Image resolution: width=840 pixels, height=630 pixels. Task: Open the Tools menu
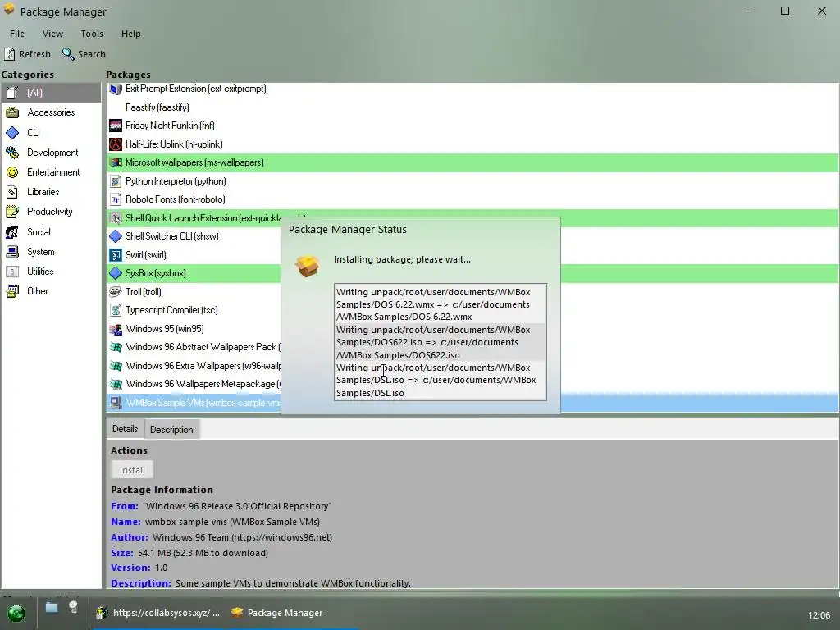(92, 34)
